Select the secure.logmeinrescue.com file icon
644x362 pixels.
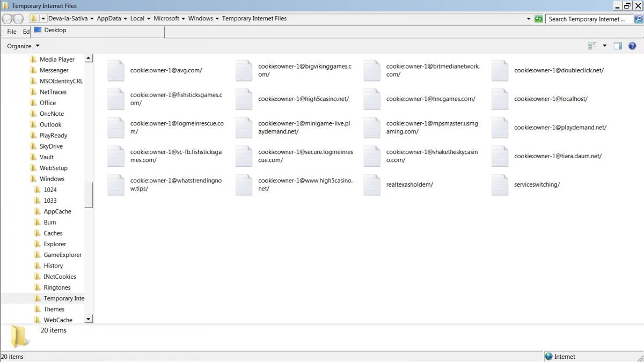tap(244, 156)
